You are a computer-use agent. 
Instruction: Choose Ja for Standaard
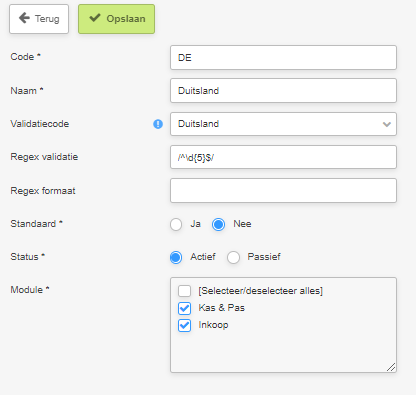pyautogui.click(x=176, y=224)
